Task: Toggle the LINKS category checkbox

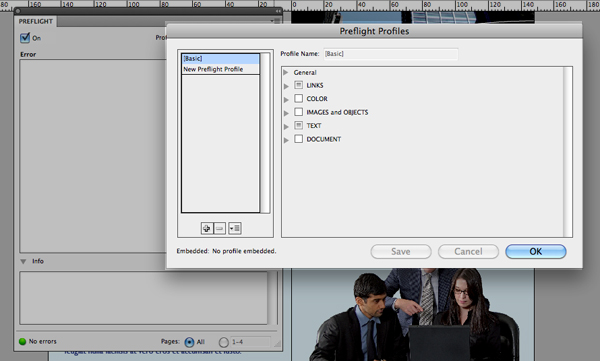Action: coord(298,85)
